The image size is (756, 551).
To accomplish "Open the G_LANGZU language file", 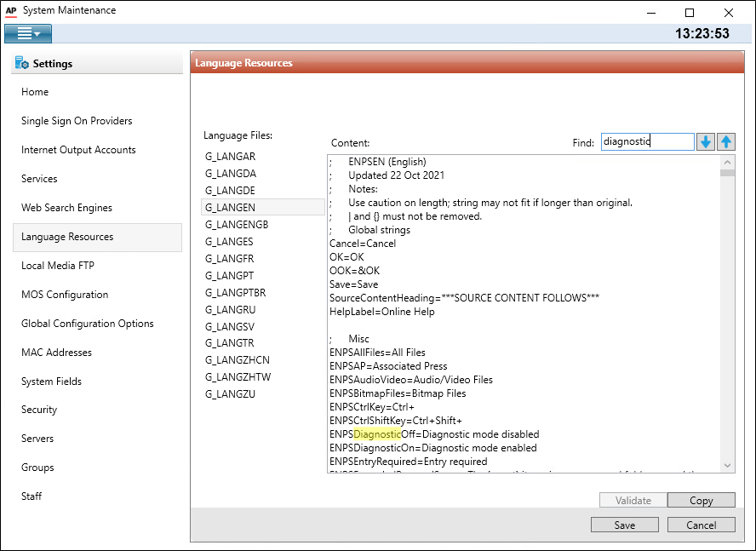I will point(230,394).
